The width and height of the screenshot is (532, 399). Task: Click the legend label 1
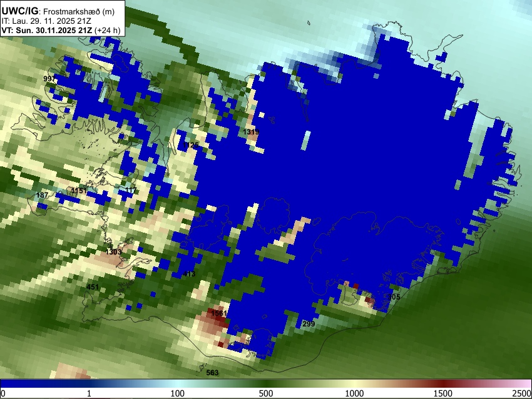pos(89,393)
